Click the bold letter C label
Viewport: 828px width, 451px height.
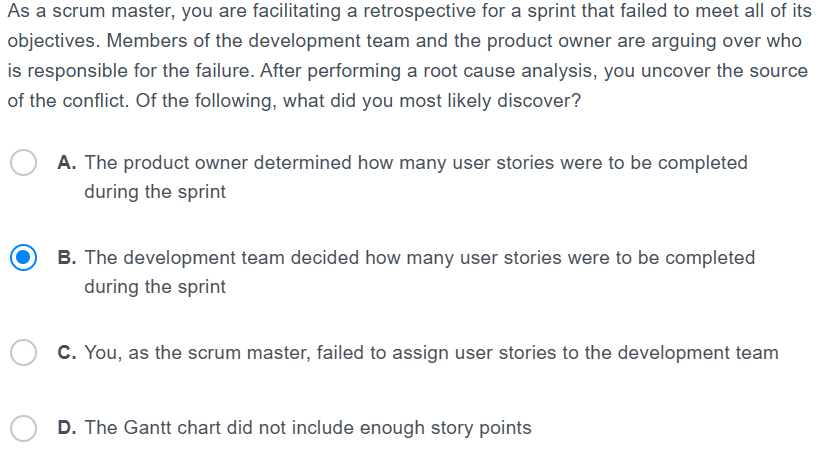67,353
